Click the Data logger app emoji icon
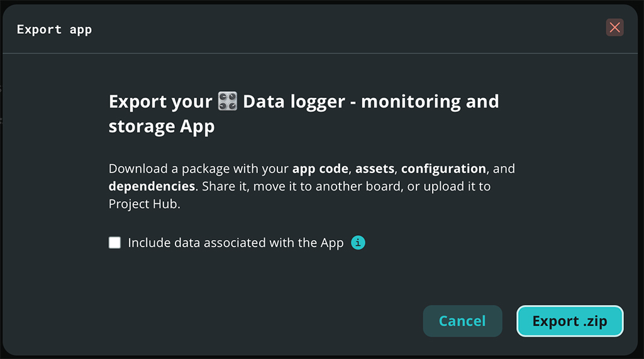This screenshot has width=644, height=359. [227, 101]
